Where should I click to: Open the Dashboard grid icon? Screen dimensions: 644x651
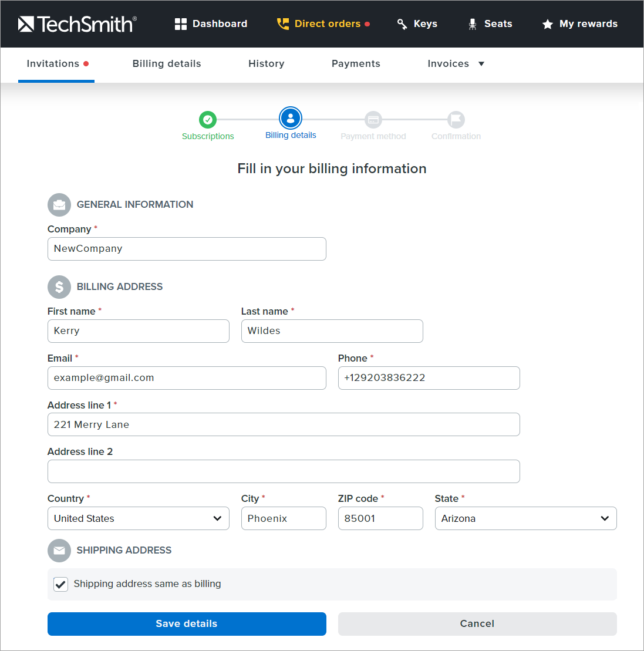point(181,24)
